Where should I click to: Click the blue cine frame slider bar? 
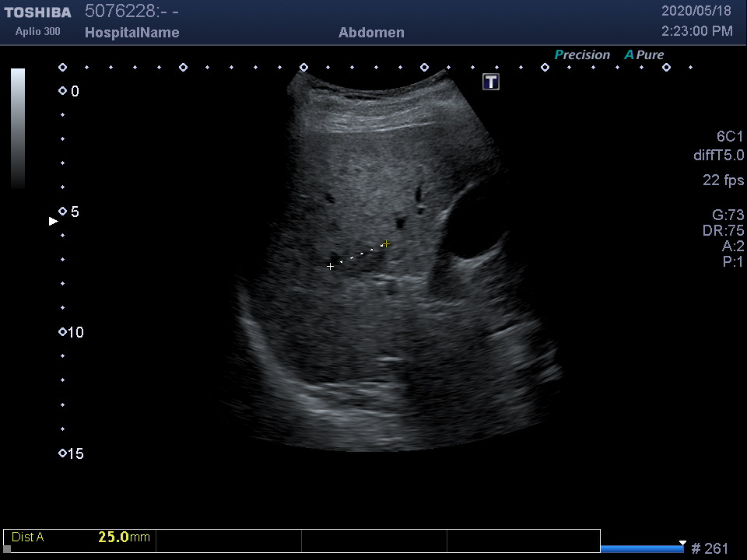[641, 548]
